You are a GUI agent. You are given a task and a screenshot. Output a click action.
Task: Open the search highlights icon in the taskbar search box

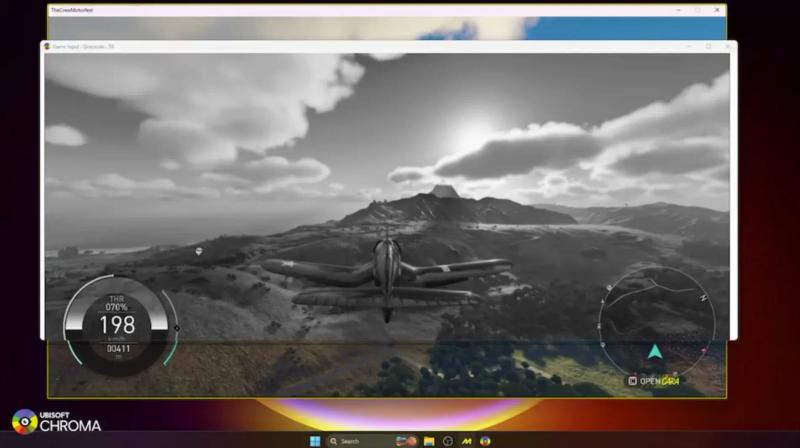coord(406,441)
